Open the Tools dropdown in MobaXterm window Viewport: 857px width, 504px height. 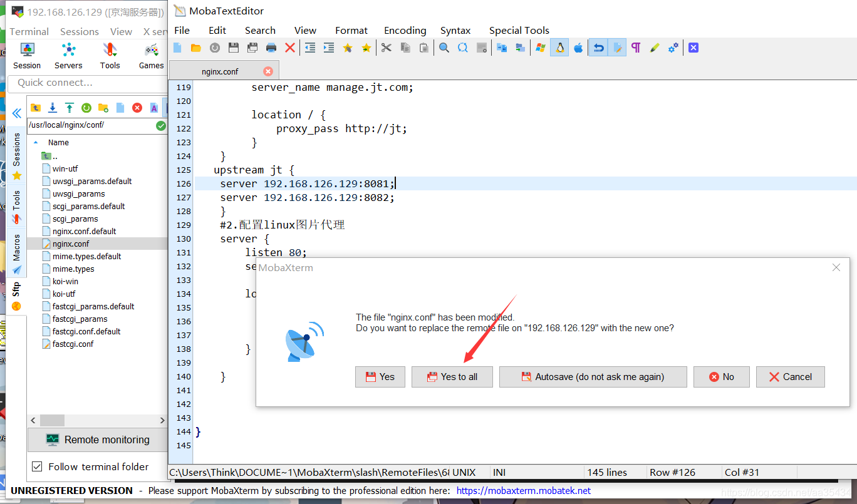point(110,56)
